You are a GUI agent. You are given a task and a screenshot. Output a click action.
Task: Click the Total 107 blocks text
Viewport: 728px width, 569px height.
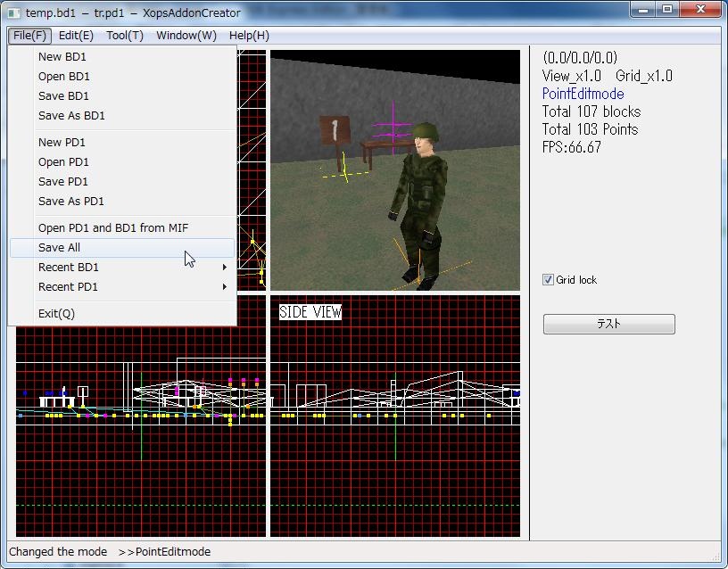click(591, 111)
